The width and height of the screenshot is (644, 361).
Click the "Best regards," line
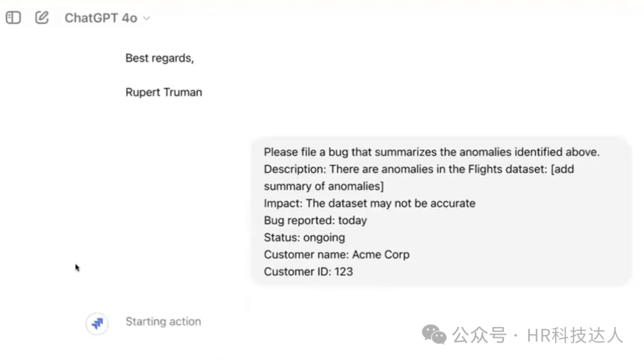[159, 58]
